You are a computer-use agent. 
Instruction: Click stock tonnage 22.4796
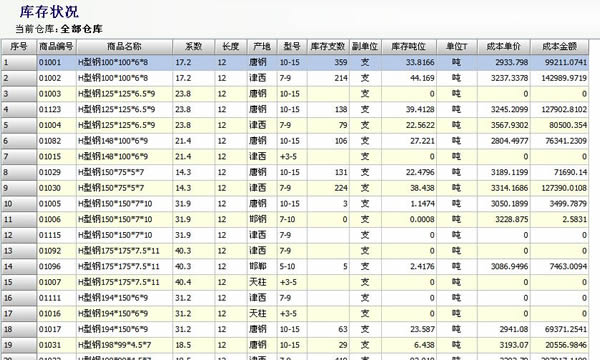[x=420, y=172]
